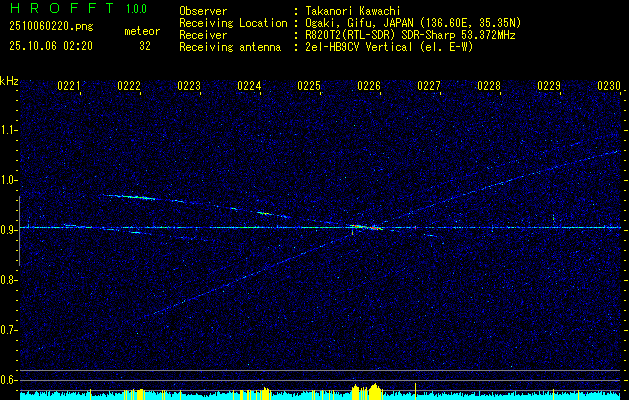The width and height of the screenshot is (629, 400).
Task: Click the 0230 time marker
Action: point(609,86)
